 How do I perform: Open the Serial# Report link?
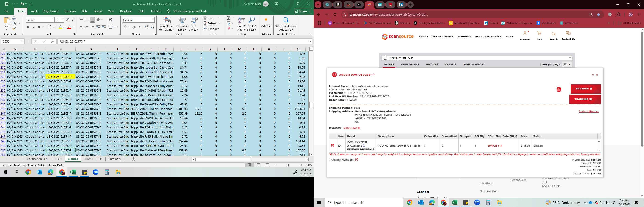click(x=588, y=112)
